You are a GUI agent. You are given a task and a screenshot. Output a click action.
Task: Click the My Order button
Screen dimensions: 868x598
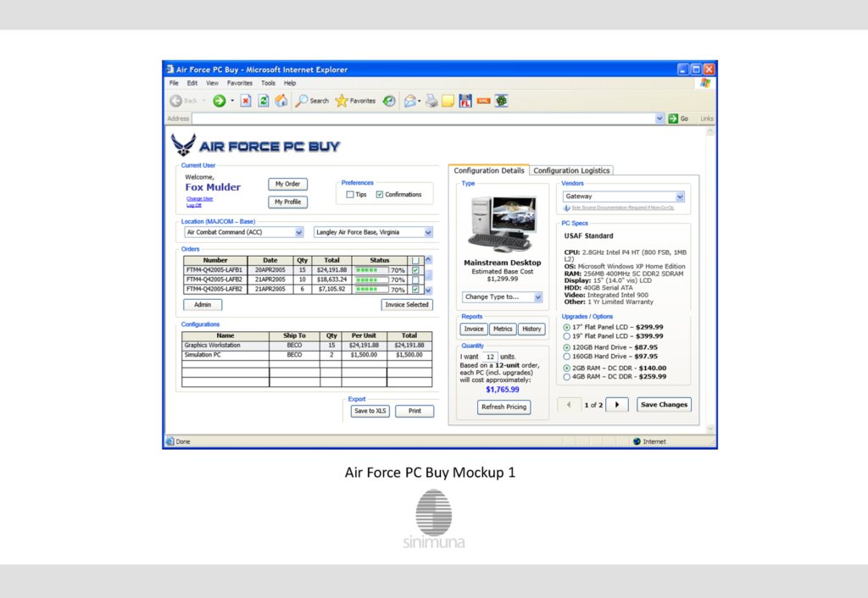point(288,184)
